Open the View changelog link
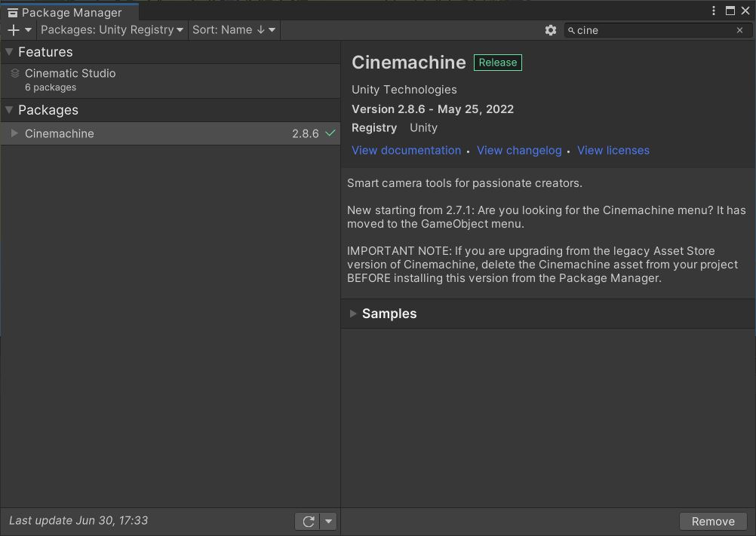This screenshot has height=536, width=756. 519,150
